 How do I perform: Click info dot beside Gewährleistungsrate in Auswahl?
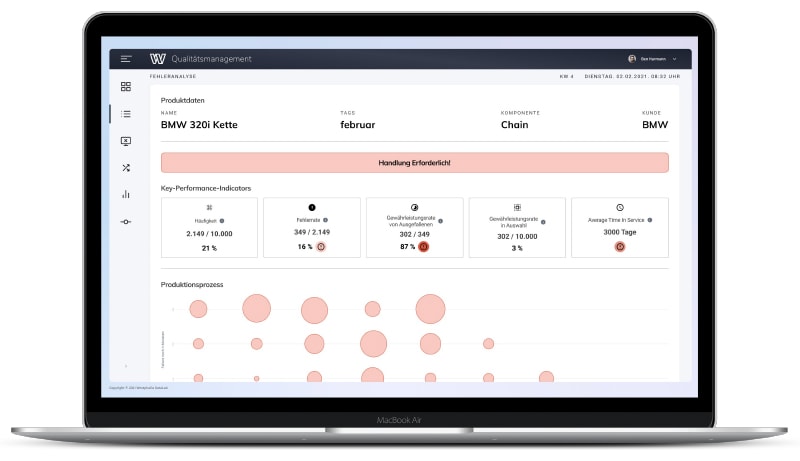click(x=543, y=222)
